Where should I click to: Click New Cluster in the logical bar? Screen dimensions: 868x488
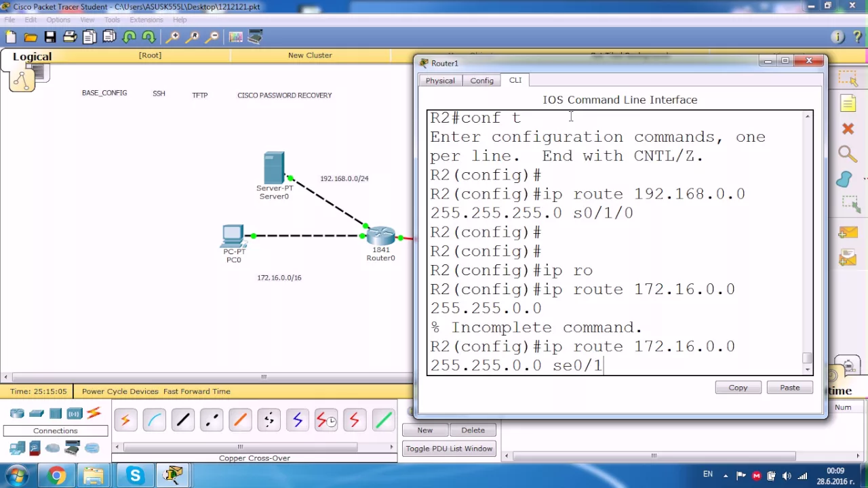click(310, 56)
